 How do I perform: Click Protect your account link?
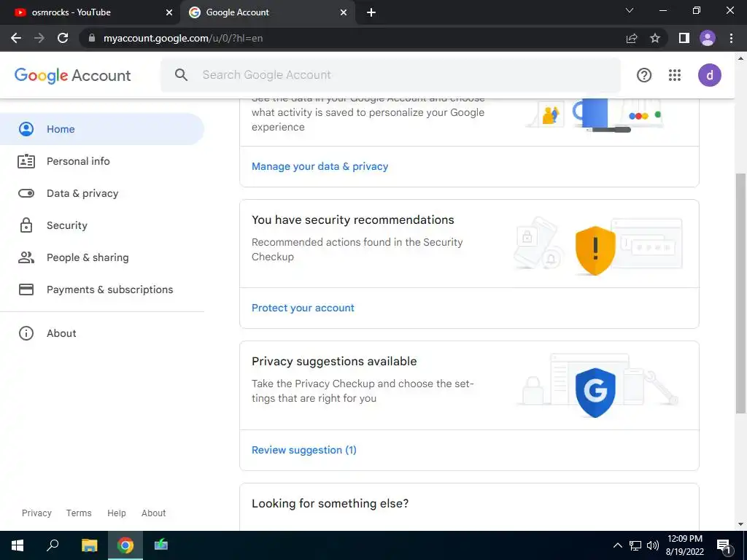303,308
